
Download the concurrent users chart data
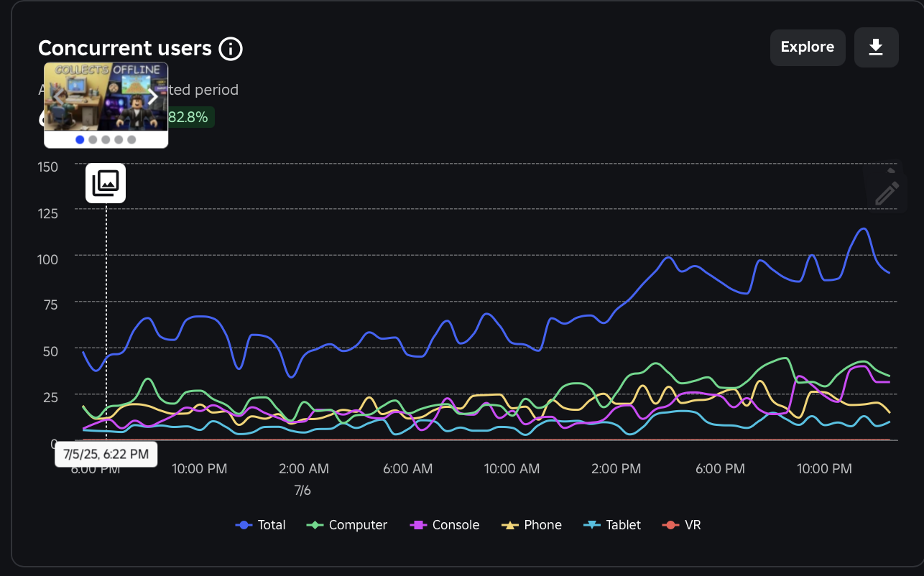[x=876, y=47]
